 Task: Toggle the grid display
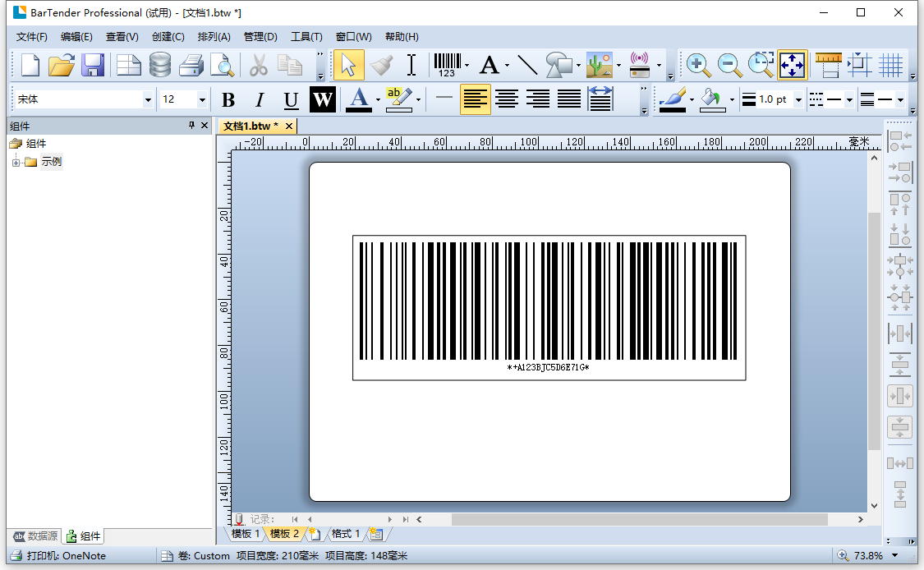(891, 65)
